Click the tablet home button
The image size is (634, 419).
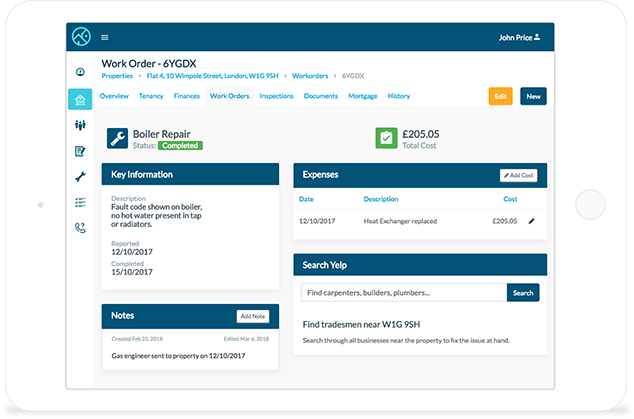[x=590, y=205]
